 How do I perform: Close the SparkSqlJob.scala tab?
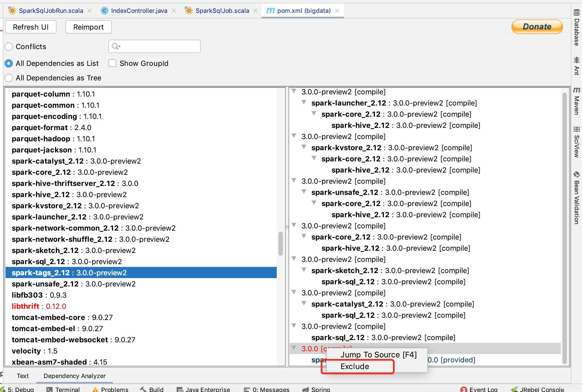(x=255, y=11)
